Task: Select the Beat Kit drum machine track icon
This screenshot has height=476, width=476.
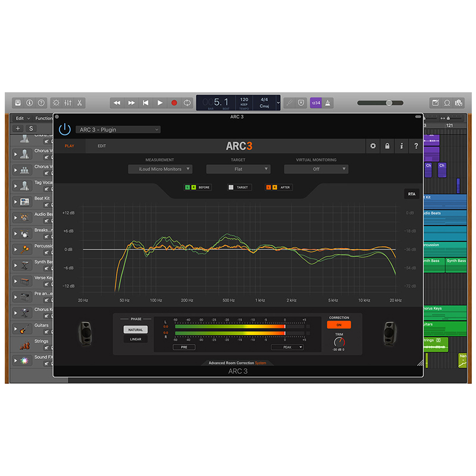Action: tap(24, 202)
